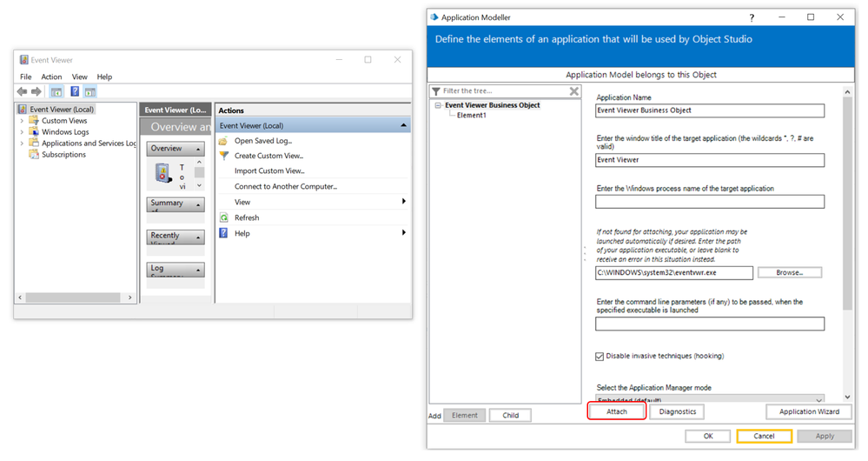The width and height of the screenshot is (868, 461).
Task: Clear the tree filter with the X icon
Action: click(x=573, y=91)
